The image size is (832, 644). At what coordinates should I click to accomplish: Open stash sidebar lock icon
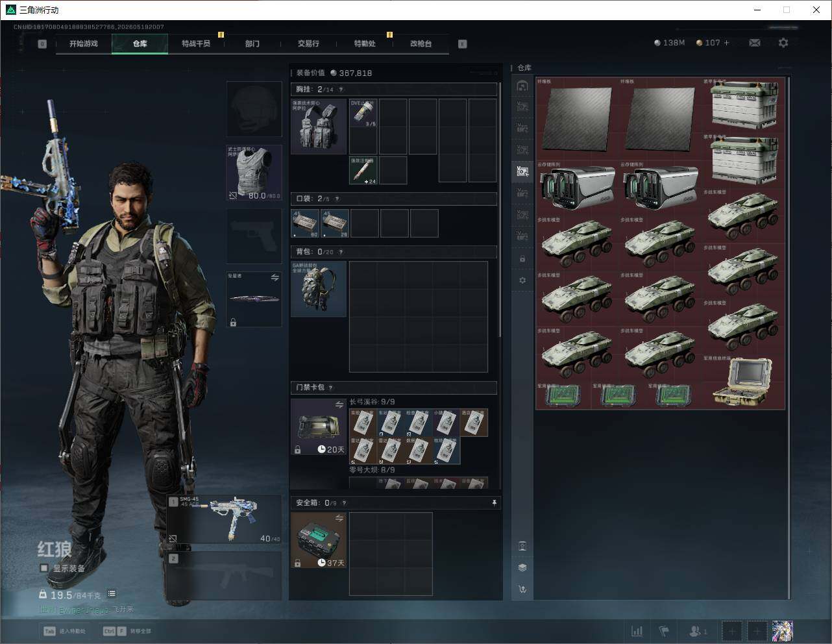522,259
